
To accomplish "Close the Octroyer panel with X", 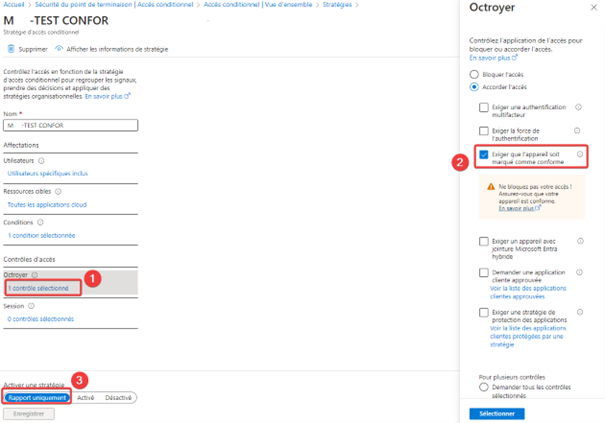I will 593,7.
